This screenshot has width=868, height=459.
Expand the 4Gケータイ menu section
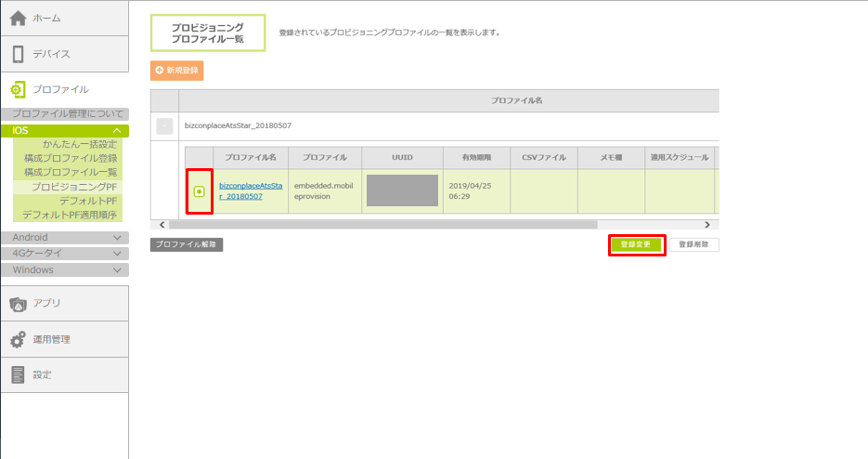click(116, 254)
